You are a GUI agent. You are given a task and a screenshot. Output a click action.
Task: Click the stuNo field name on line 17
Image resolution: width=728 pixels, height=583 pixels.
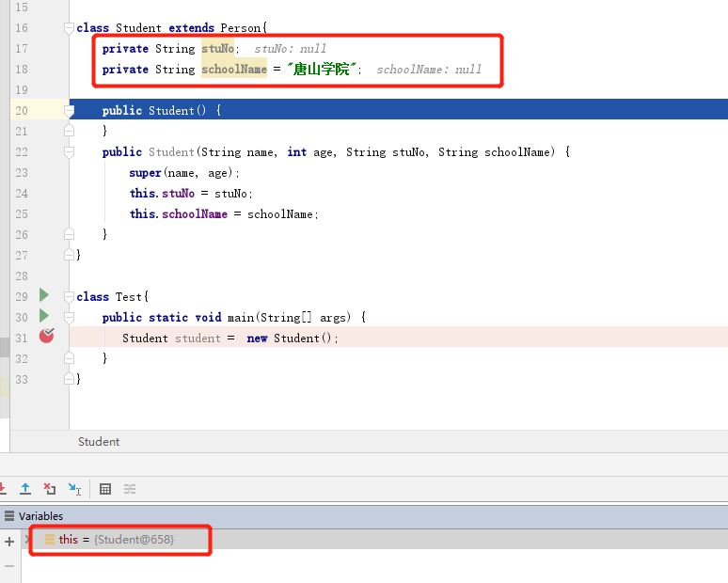click(x=218, y=48)
